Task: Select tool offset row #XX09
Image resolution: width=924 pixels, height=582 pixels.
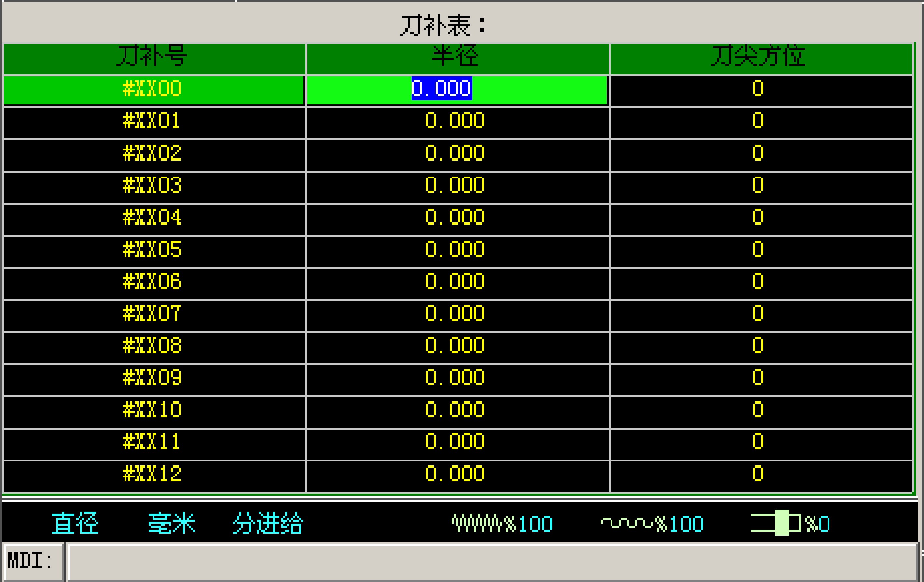Action: pos(154,380)
